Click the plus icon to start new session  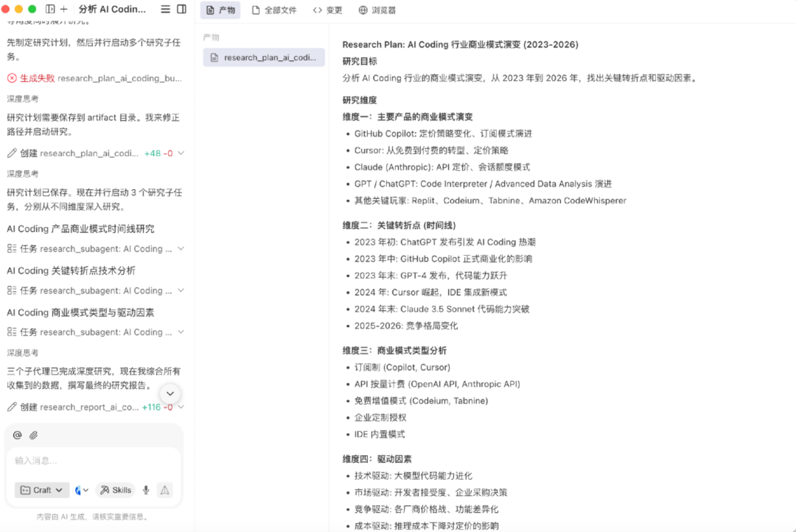tap(64, 9)
